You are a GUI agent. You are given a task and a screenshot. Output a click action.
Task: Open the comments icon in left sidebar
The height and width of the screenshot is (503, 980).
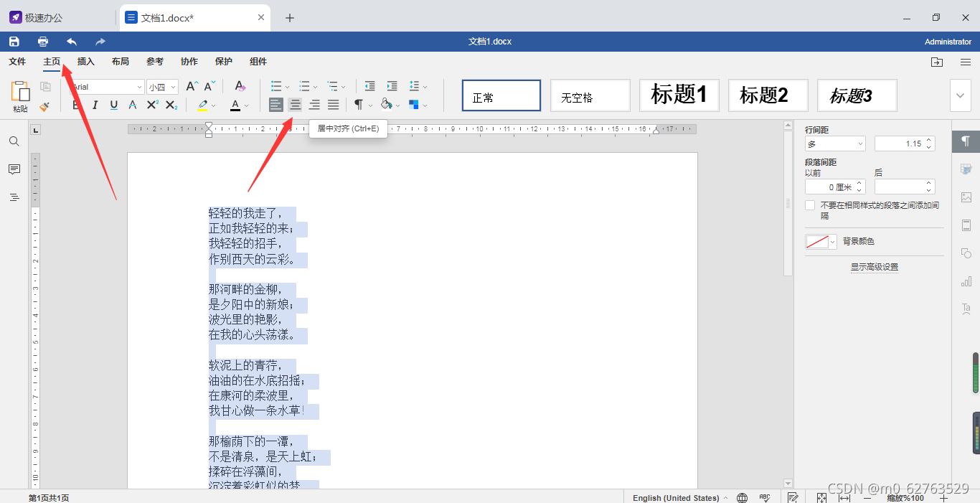(14, 169)
